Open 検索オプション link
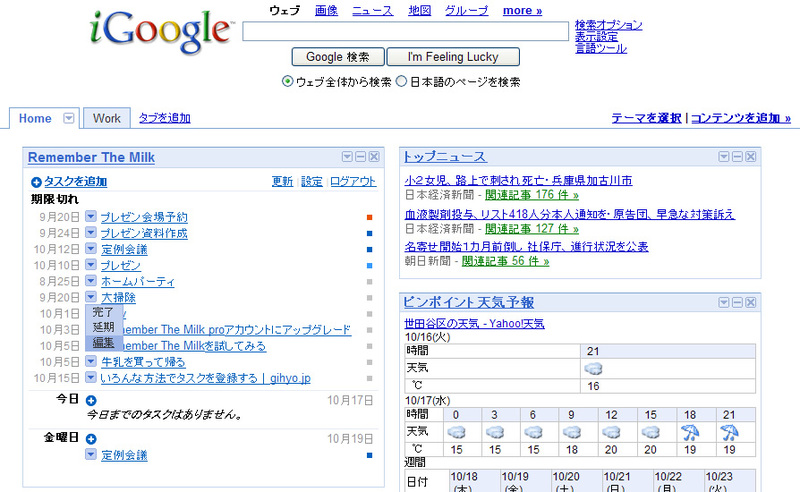The width and height of the screenshot is (800, 492). pyautogui.click(x=609, y=24)
